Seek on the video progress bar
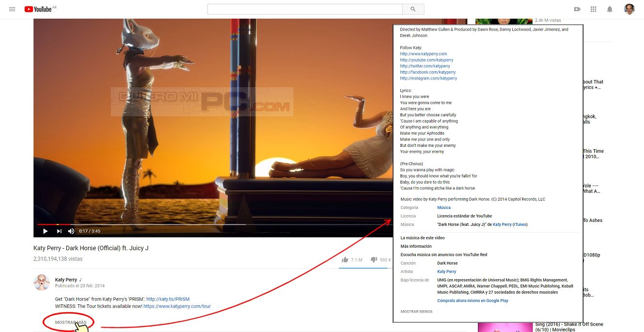The width and height of the screenshot is (644, 332). tap(213, 224)
